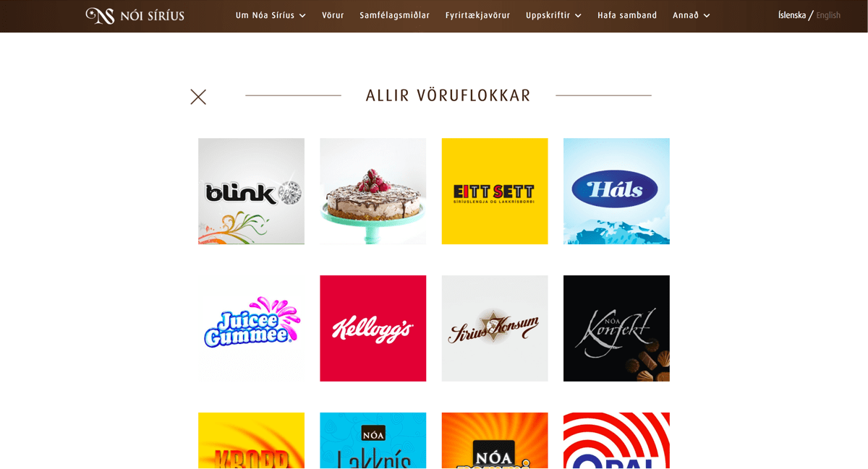Select the Juicee Gummee brand tile
This screenshot has width=868, height=469.
pos(251,328)
